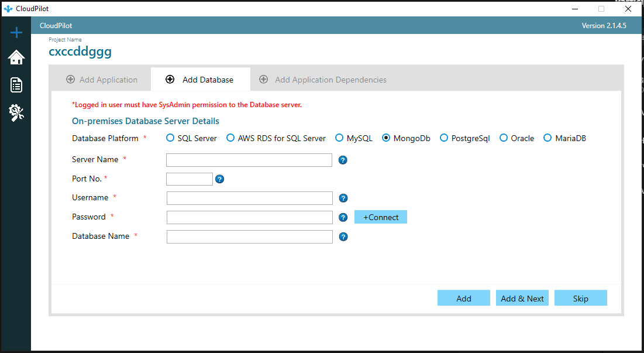Screen dimensions: 644x353
Task: Click into the Password text box
Action: (x=250, y=217)
